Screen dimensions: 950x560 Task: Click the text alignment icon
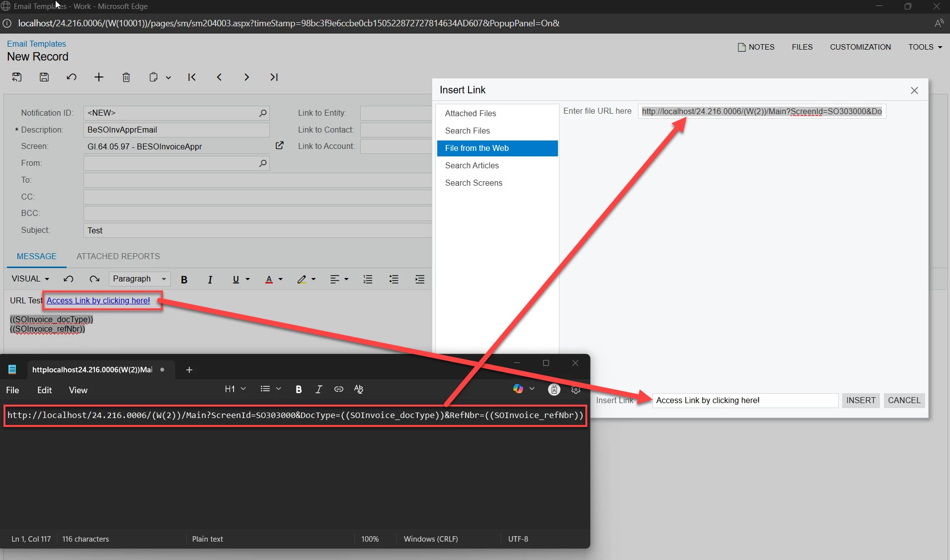335,280
